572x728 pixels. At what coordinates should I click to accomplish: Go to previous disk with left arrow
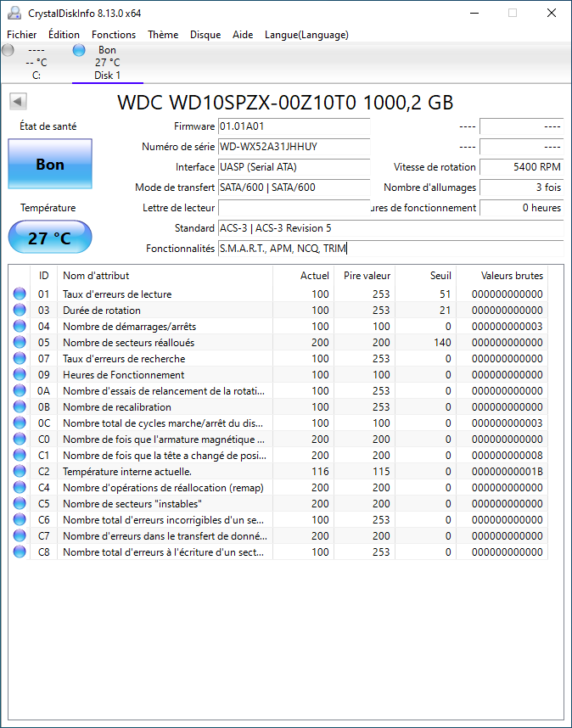(18, 101)
